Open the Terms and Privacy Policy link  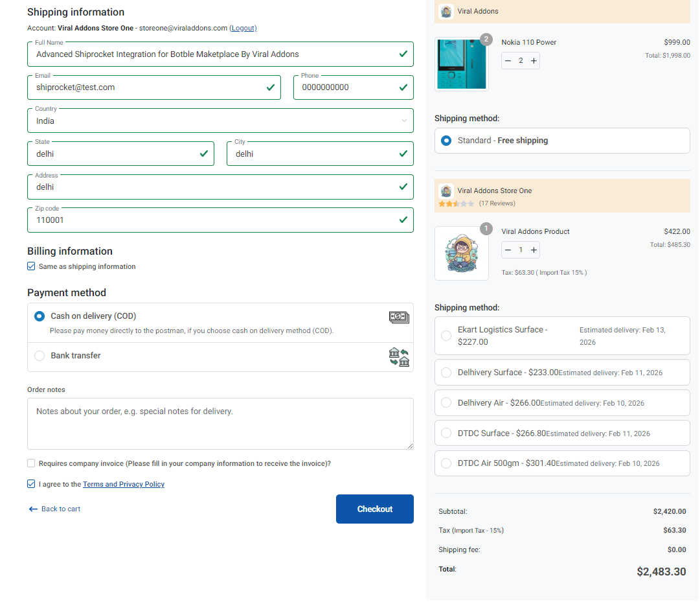click(124, 485)
